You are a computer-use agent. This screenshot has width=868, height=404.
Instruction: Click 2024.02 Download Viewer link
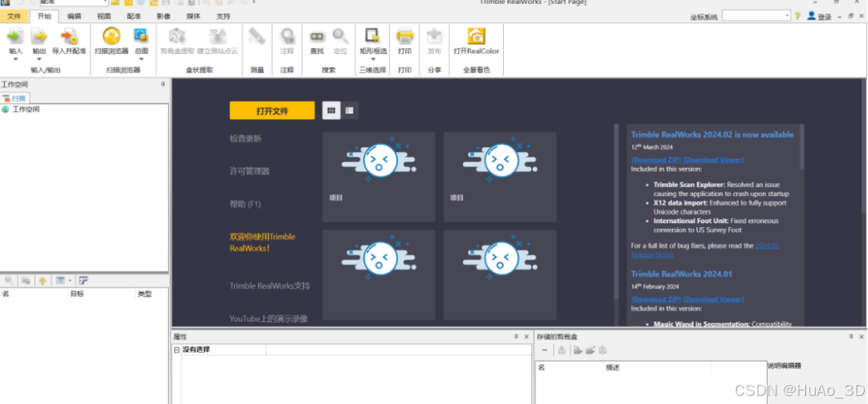tap(714, 160)
